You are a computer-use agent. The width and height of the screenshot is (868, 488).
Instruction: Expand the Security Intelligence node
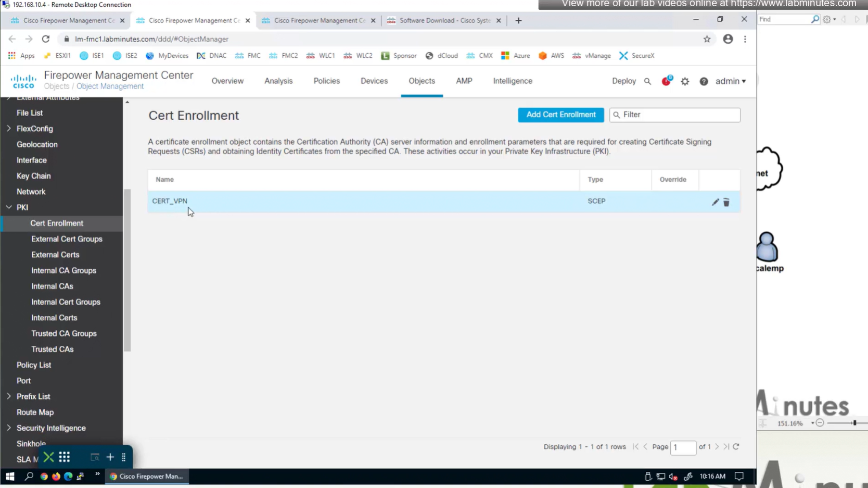pos(9,428)
